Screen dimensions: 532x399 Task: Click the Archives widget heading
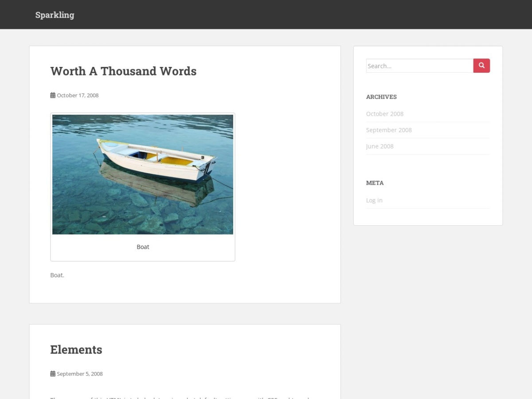pos(381,97)
